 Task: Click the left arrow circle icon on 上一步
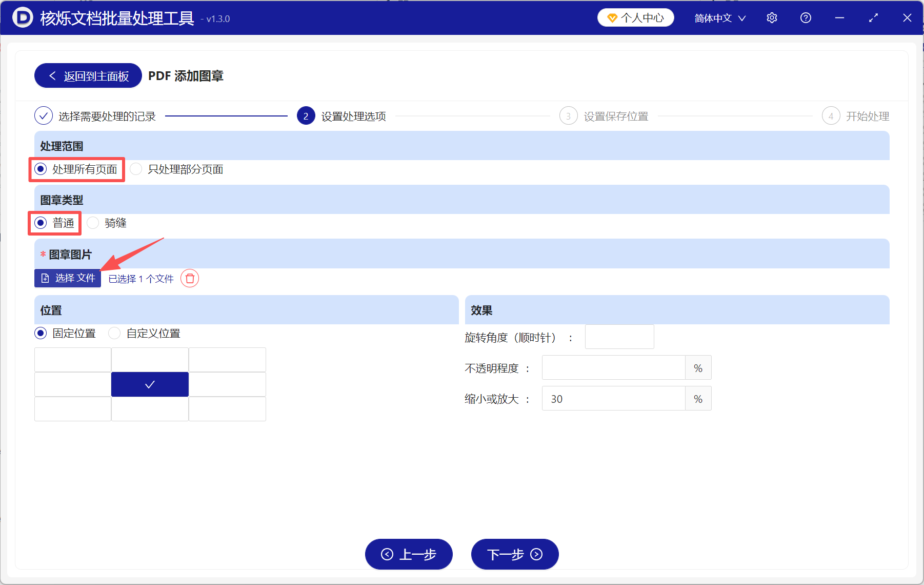point(388,554)
